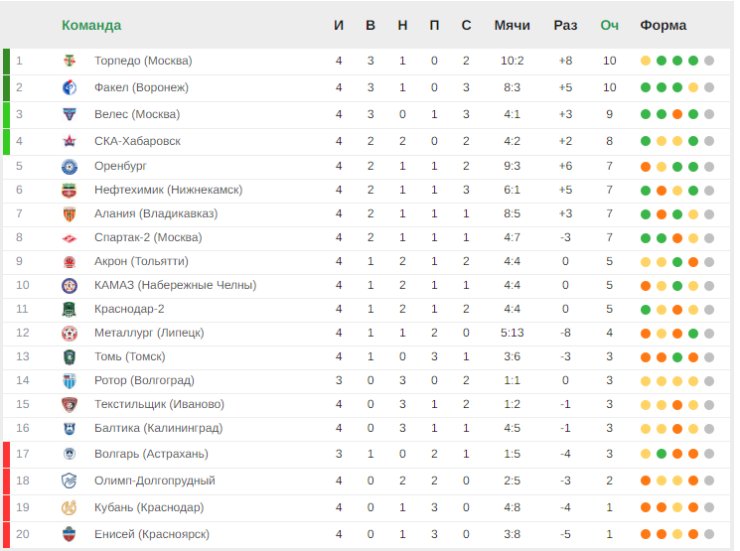Screen dimensions: 740x551
Task: Click the Форма column header
Action: [663, 25]
